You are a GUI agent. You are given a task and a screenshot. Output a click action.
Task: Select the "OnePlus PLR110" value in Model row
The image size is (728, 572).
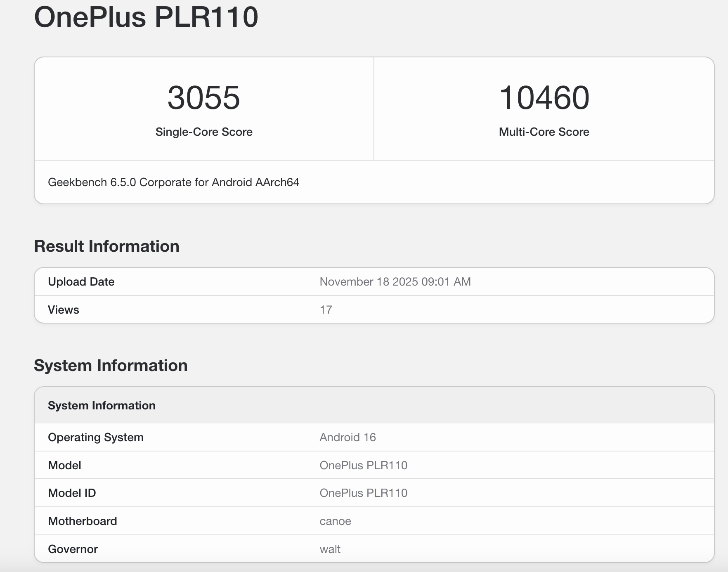coord(364,466)
